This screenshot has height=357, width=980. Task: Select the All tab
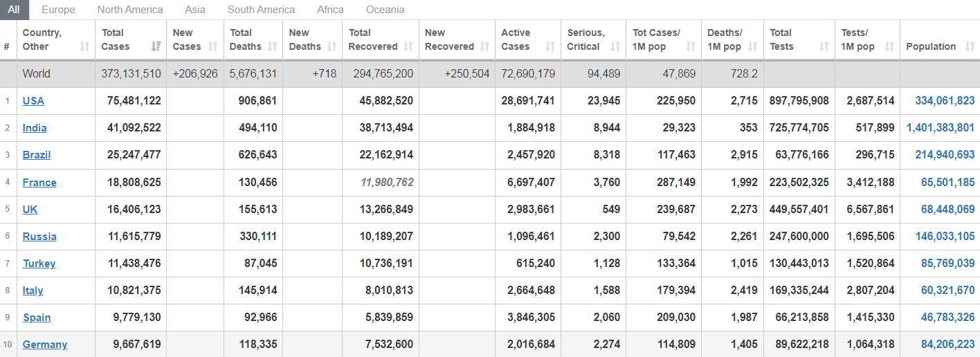point(14,10)
